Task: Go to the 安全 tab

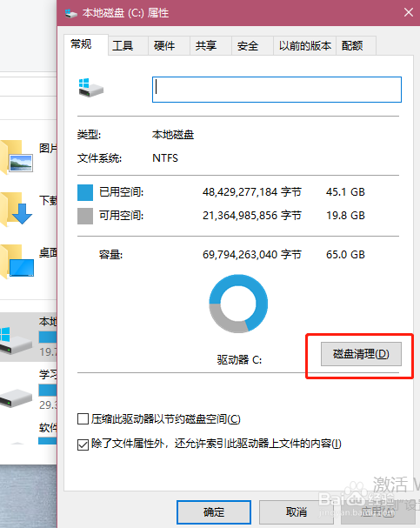Action: [252, 46]
